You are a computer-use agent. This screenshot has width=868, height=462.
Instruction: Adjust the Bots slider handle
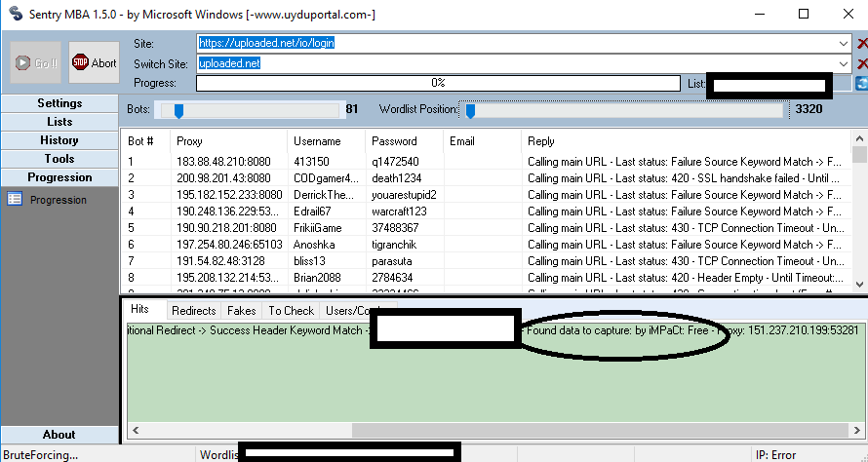pyautogui.click(x=178, y=110)
